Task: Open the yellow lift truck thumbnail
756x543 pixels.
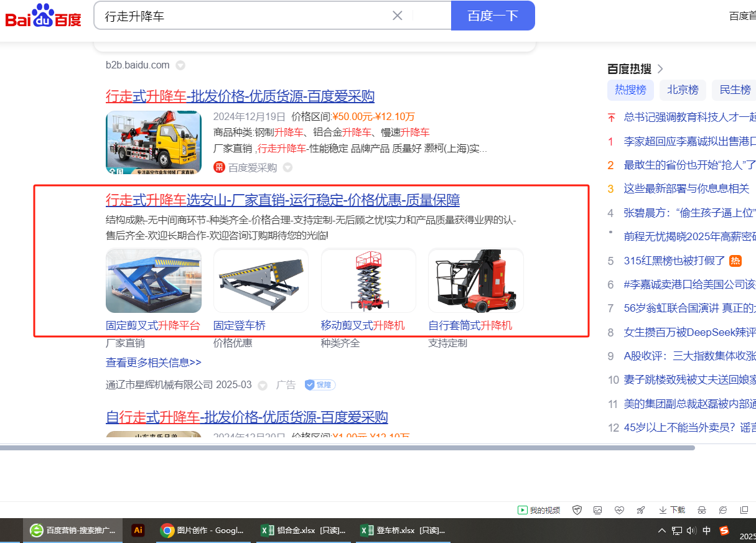Action: (154, 142)
